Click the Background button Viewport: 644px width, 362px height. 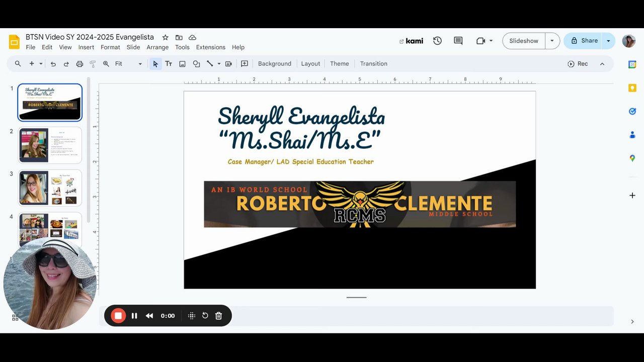pos(275,64)
